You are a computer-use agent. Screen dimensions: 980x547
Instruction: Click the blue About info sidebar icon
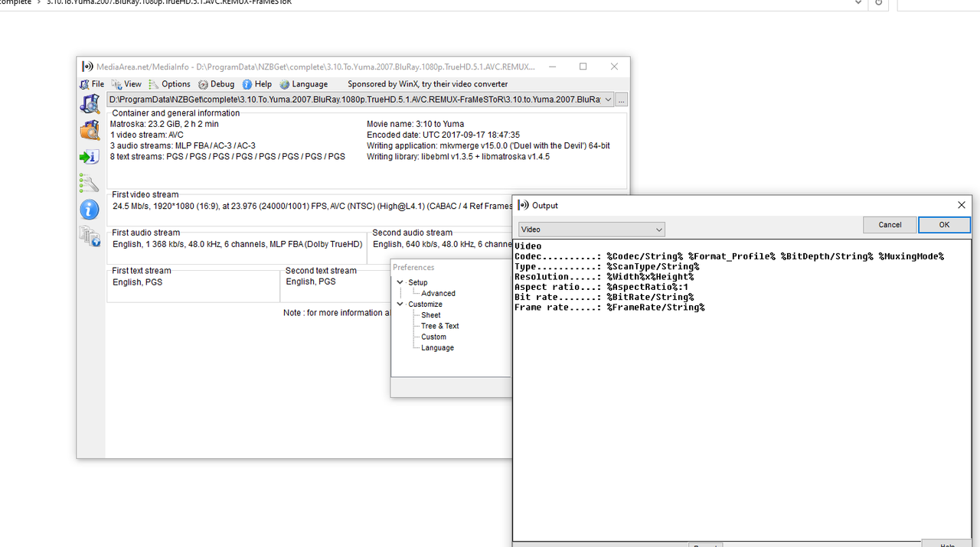pos(90,209)
